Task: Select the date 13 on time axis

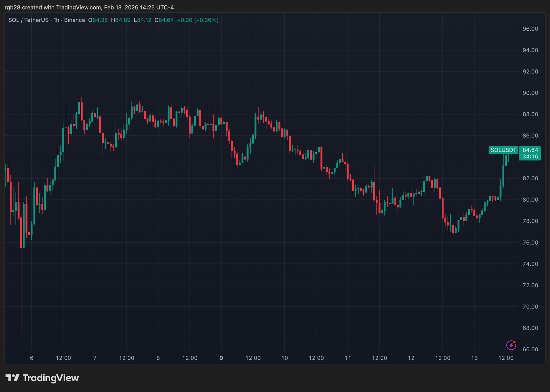Action: coord(474,358)
